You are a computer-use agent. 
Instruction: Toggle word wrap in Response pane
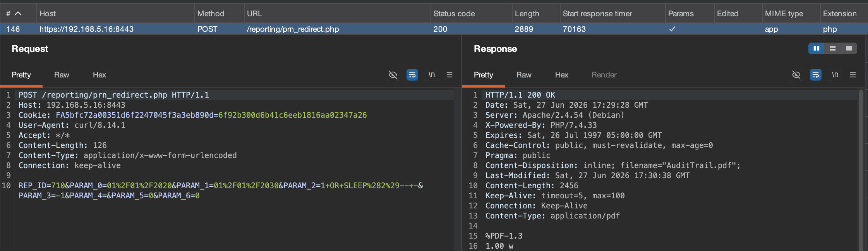click(x=816, y=75)
